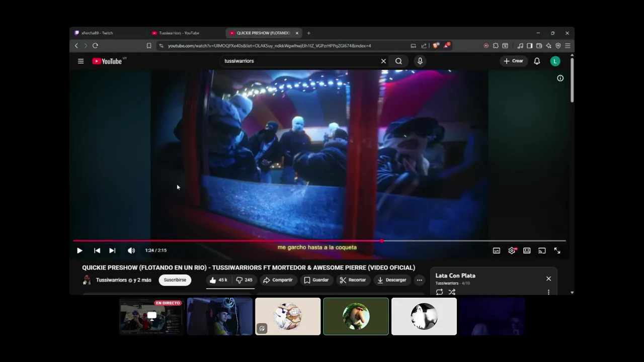Open the YouTube hamburger guide menu
The image size is (644, 362).
[x=80, y=61]
